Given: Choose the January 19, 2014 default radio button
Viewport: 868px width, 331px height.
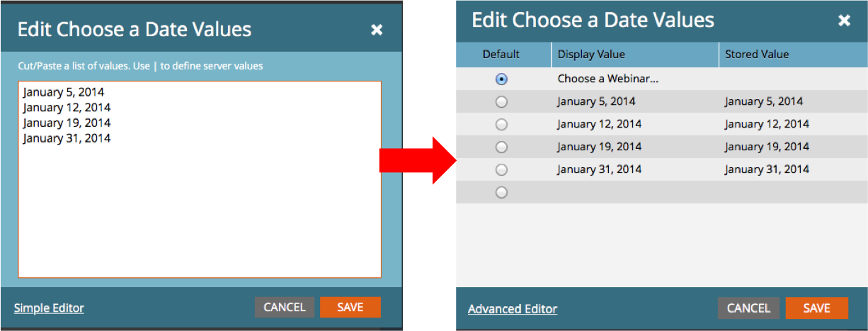Looking at the screenshot, I should [501, 147].
